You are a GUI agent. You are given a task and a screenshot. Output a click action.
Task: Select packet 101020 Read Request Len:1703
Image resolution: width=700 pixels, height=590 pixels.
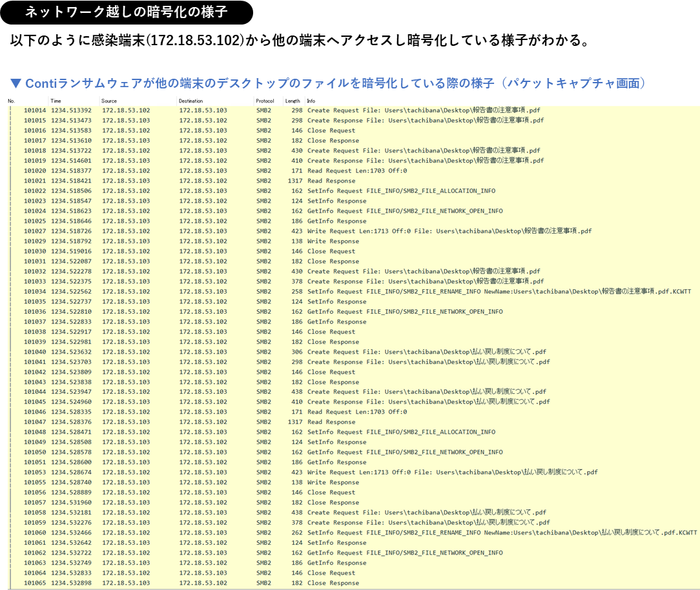pyautogui.click(x=258, y=170)
